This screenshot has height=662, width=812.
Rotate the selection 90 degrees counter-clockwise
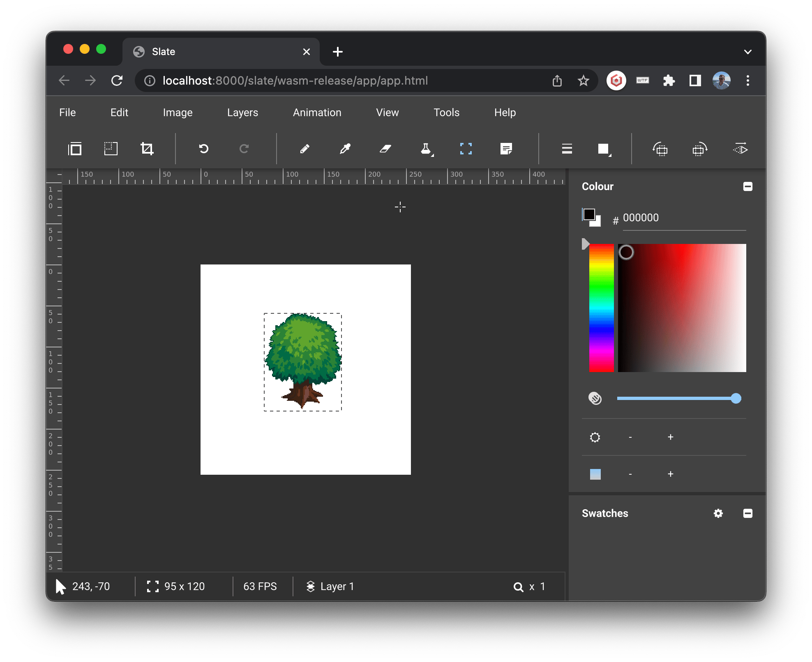coord(660,149)
